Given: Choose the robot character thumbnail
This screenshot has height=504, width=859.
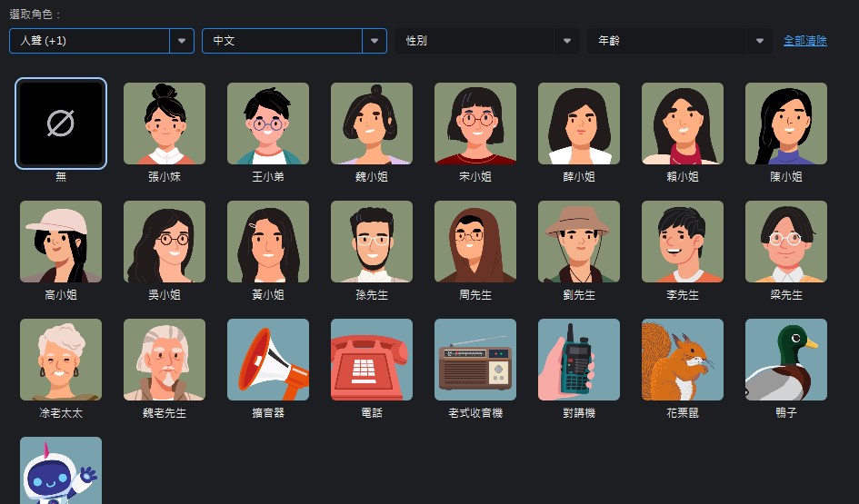Looking at the screenshot, I should (x=61, y=470).
